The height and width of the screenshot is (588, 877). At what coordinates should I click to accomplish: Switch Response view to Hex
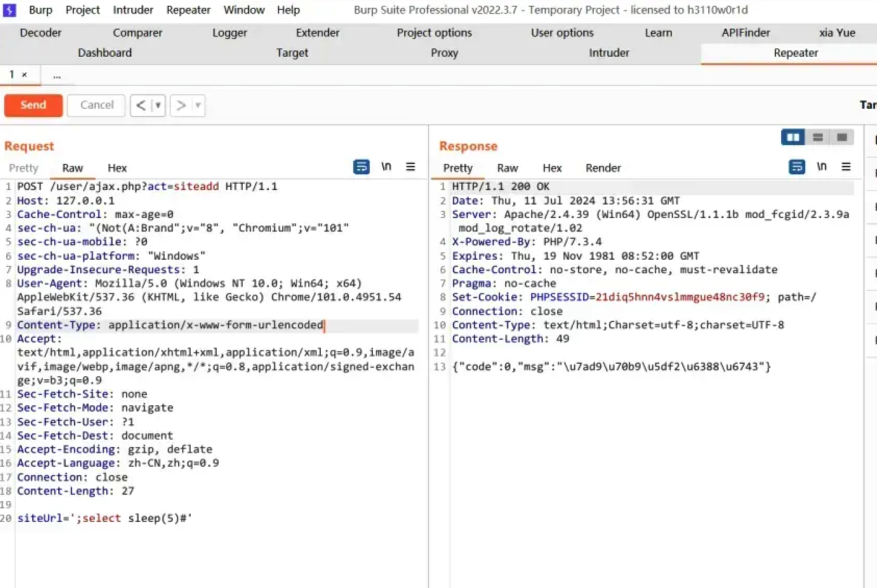(552, 168)
